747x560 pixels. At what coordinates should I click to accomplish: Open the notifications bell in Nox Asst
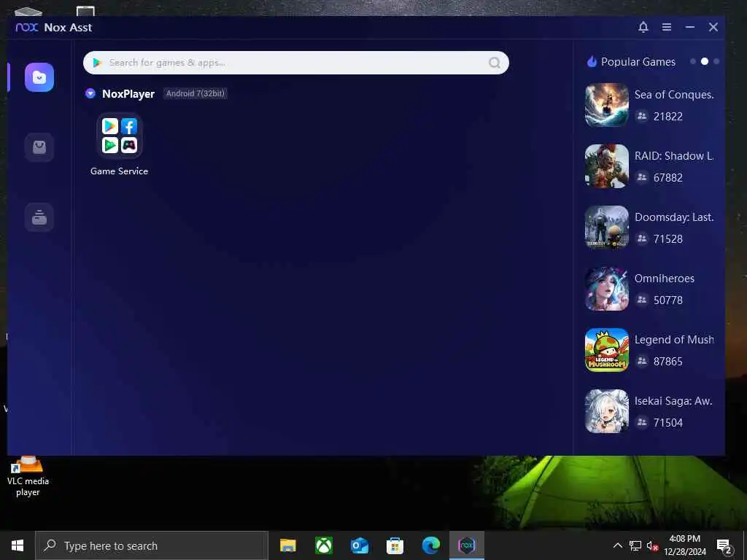coord(643,27)
